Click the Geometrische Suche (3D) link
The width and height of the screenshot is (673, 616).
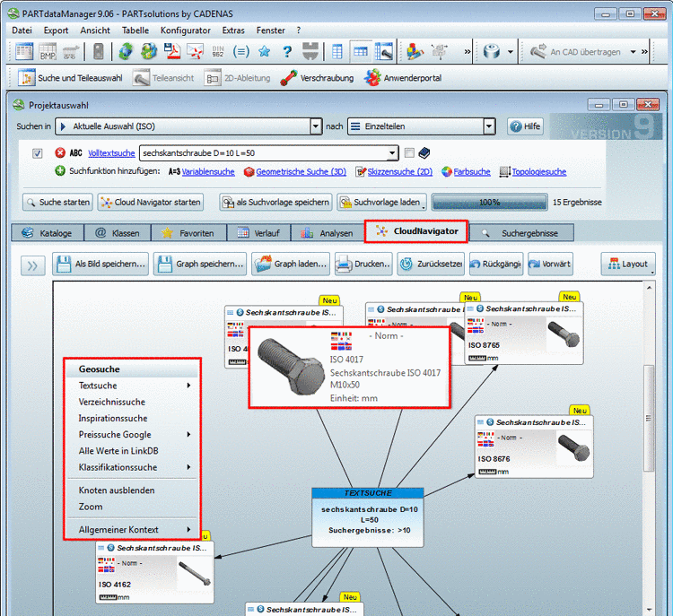click(x=301, y=171)
